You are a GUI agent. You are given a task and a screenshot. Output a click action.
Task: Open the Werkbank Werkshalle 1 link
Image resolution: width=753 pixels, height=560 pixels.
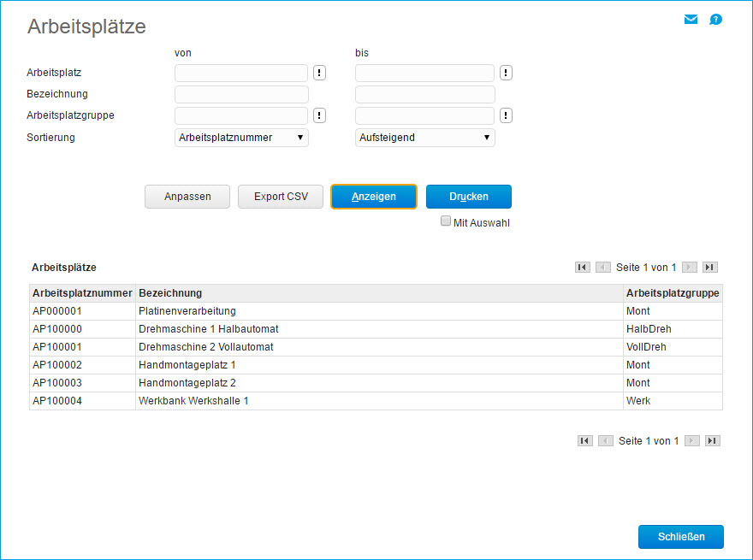coord(194,400)
